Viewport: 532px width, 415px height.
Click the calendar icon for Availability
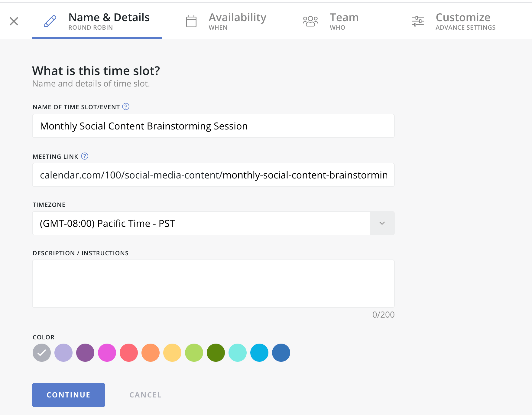(191, 21)
